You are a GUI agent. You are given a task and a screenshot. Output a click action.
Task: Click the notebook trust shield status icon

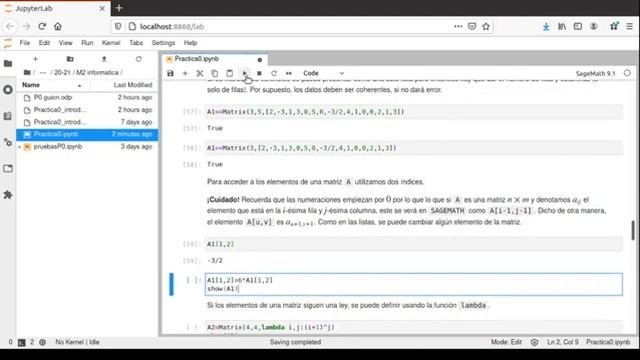(534, 342)
